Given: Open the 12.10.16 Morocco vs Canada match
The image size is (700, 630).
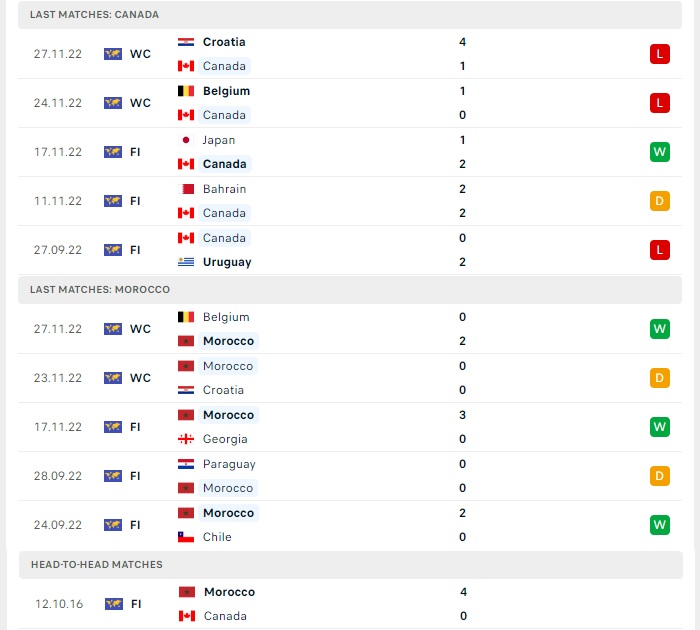Looking at the screenshot, I should point(351,604).
